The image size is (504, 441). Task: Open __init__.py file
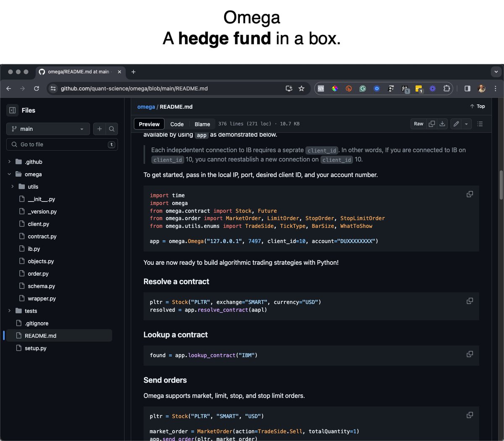41,199
